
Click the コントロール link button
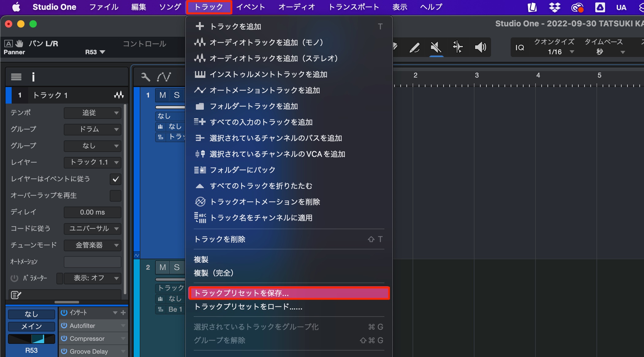pos(144,44)
